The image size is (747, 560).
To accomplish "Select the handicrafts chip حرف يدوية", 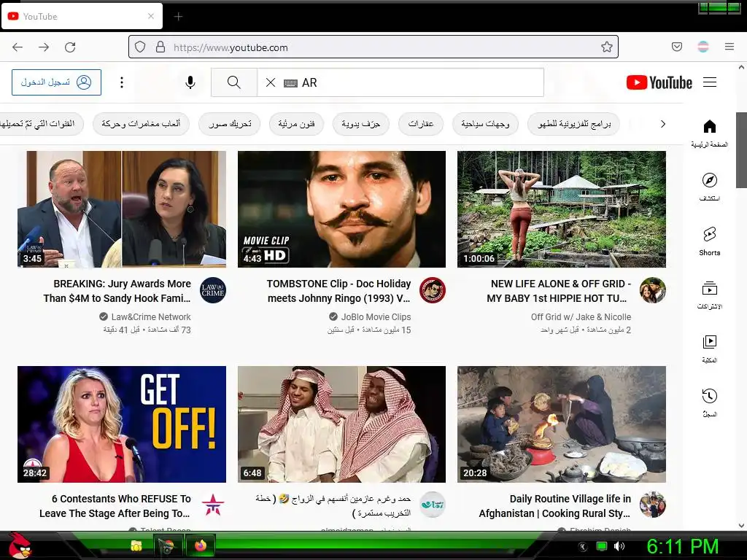I will (360, 124).
